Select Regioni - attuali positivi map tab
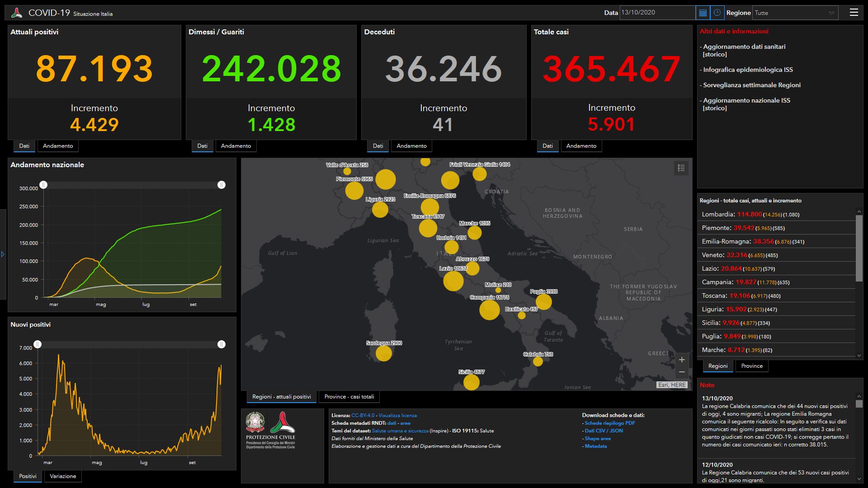868x488 pixels. click(282, 397)
